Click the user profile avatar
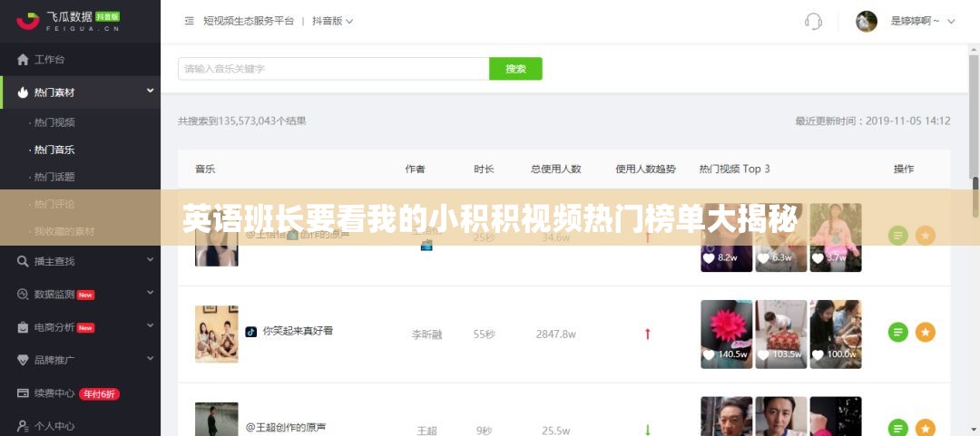 point(867,21)
